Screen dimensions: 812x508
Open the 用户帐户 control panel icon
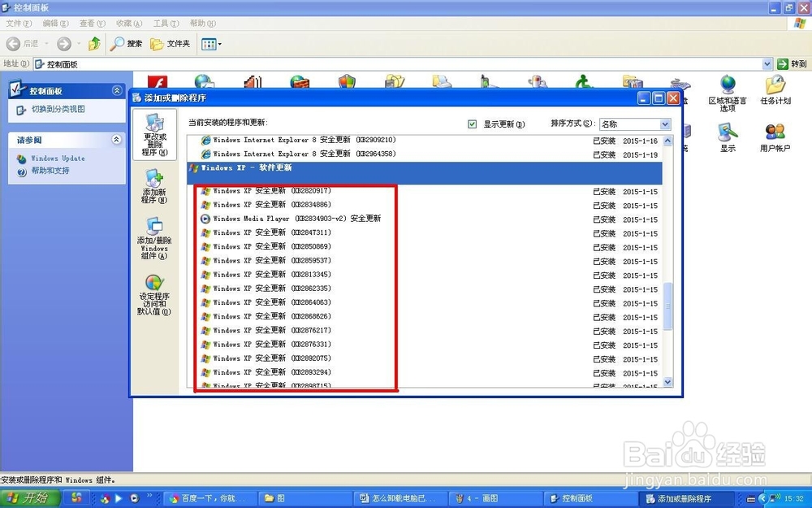point(775,137)
